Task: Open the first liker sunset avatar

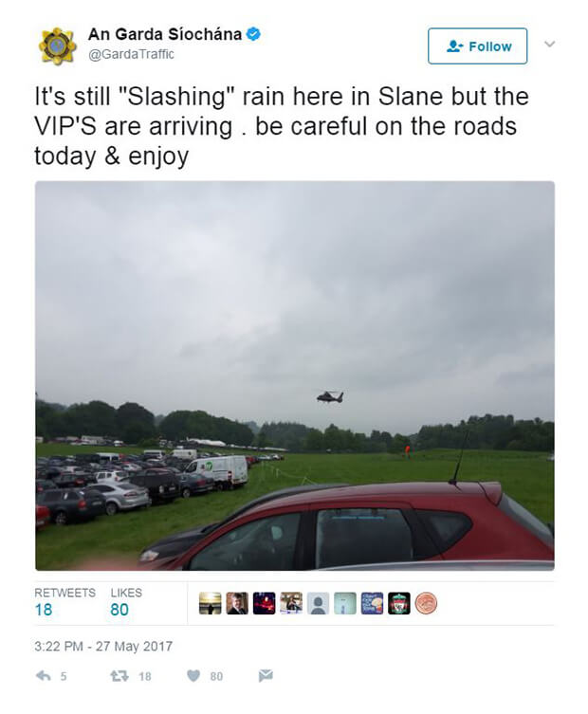Action: click(x=210, y=603)
